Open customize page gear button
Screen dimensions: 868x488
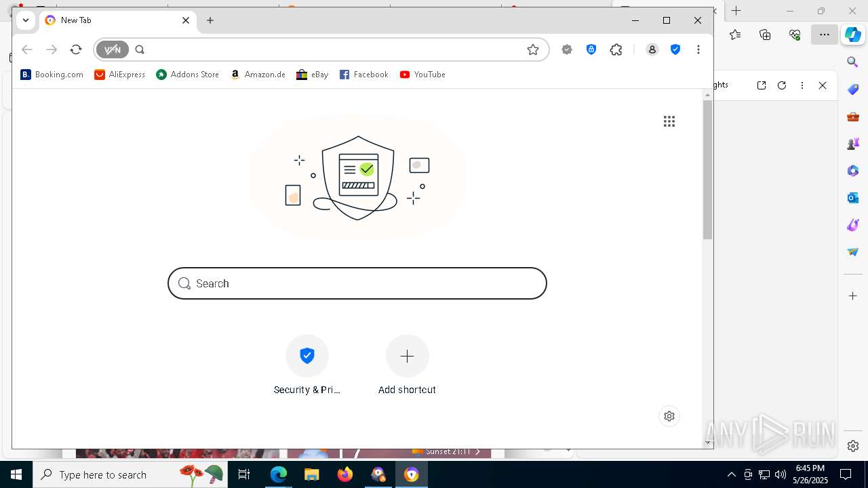coord(669,416)
